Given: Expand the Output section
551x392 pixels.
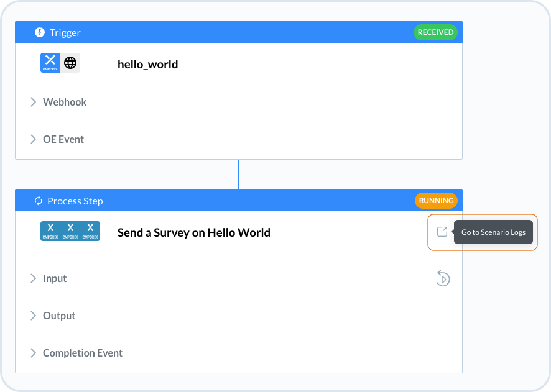Looking at the screenshot, I should pyautogui.click(x=34, y=316).
